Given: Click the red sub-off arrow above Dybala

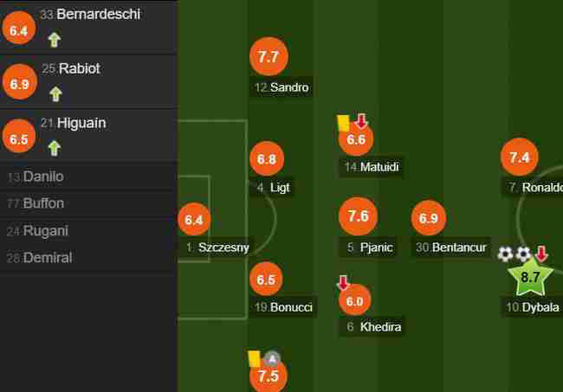Looking at the screenshot, I should pyautogui.click(x=541, y=254).
